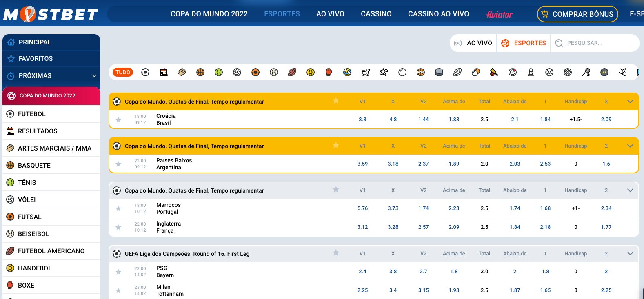
Task: Favorite the PSG vs Bayern match star
Action: click(118, 272)
